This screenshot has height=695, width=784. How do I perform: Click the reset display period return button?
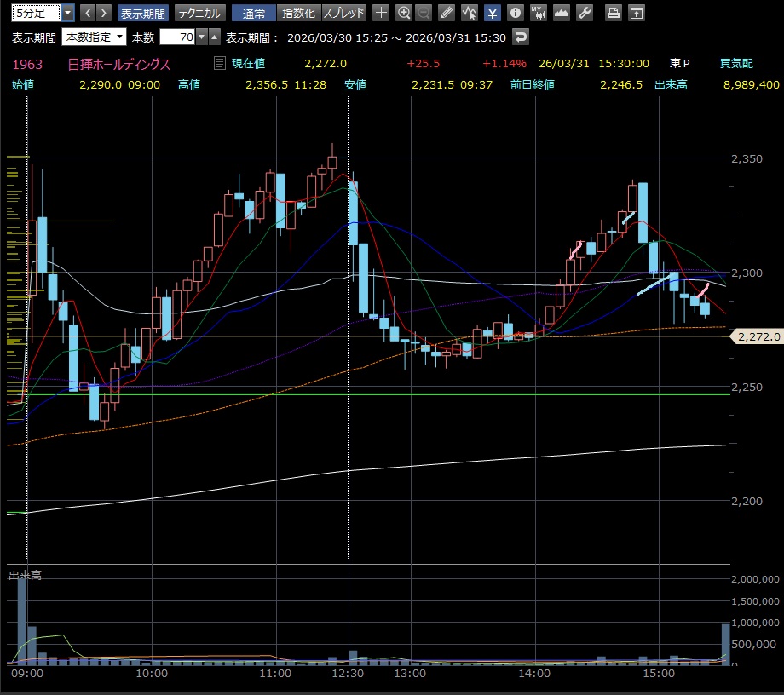[x=521, y=37]
